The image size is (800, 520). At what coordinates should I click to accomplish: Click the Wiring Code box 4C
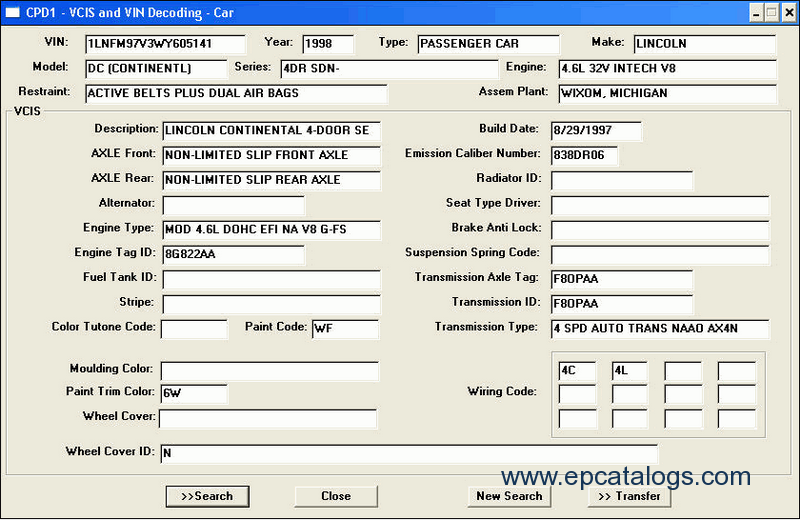[577, 371]
